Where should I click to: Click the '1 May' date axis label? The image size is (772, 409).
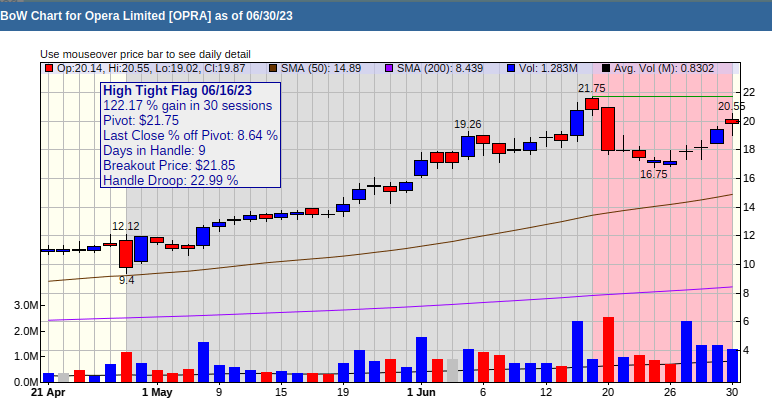[157, 392]
